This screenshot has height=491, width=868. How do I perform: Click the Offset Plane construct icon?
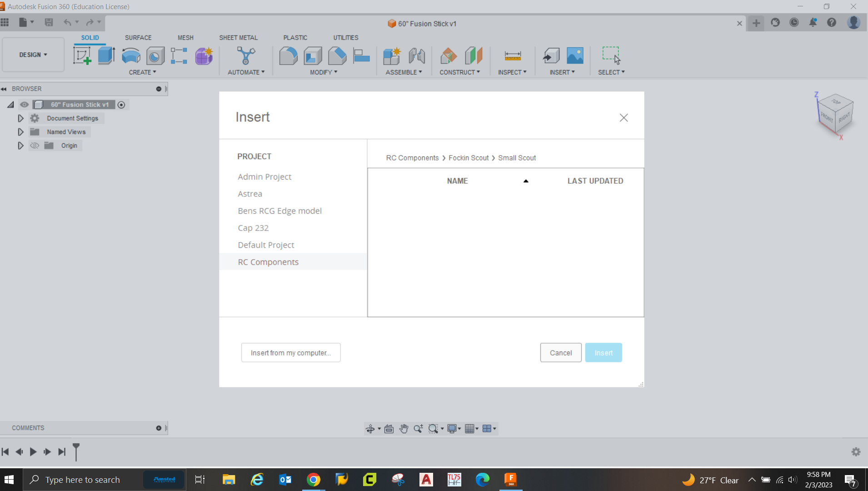[x=449, y=56]
